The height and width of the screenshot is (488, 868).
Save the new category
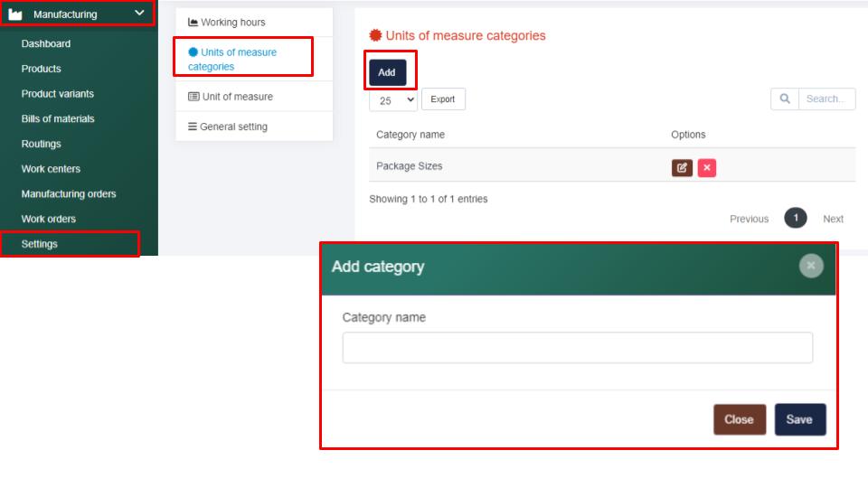tap(799, 419)
